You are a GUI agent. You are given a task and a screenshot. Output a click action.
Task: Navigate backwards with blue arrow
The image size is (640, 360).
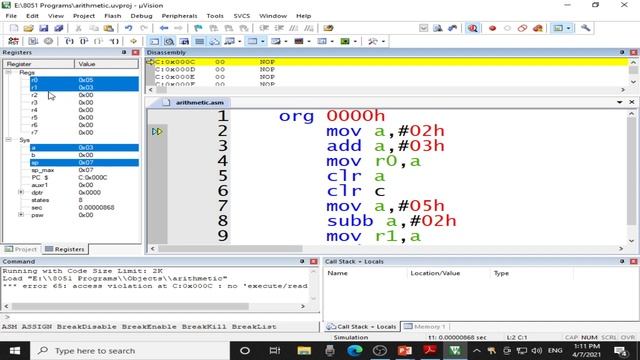pos(164,28)
